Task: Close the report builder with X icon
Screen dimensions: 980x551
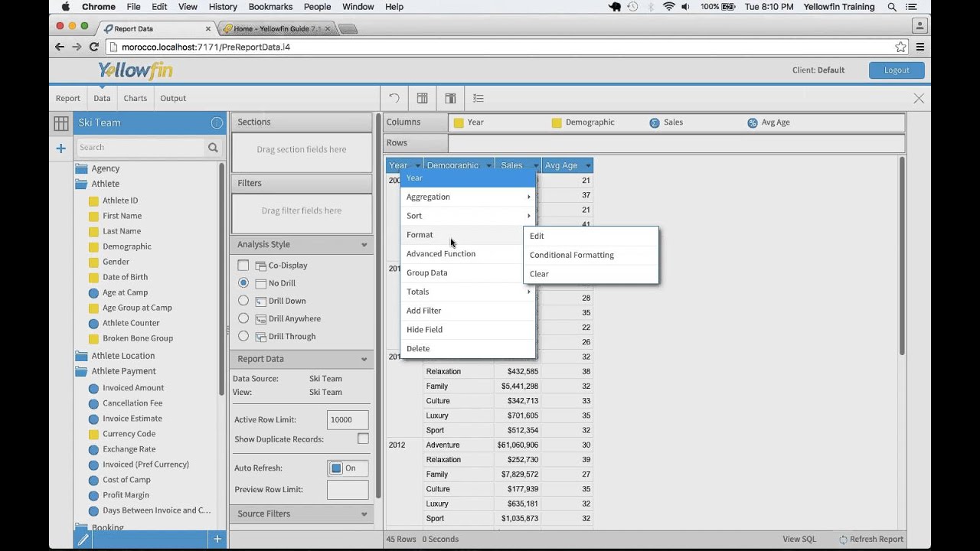Action: pyautogui.click(x=919, y=98)
